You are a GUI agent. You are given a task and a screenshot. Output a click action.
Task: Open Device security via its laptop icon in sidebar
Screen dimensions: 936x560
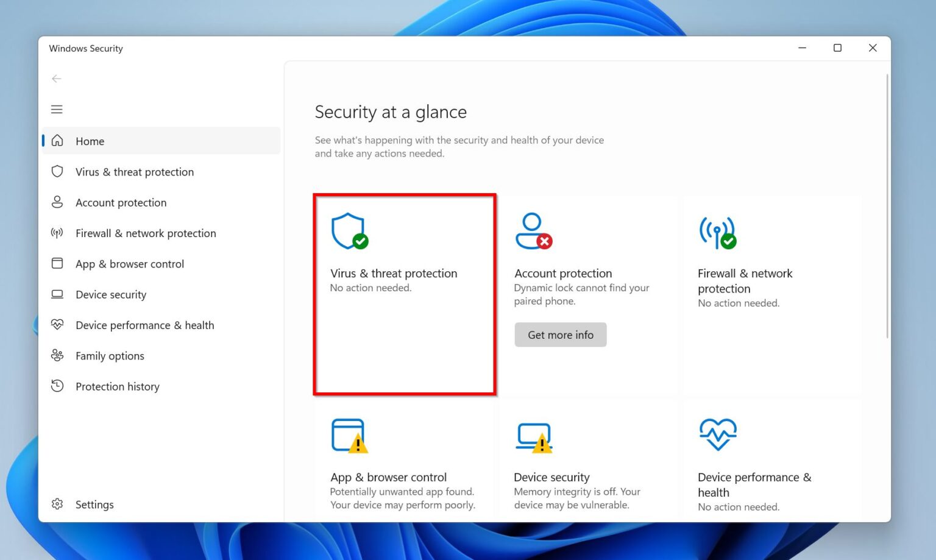click(x=57, y=294)
